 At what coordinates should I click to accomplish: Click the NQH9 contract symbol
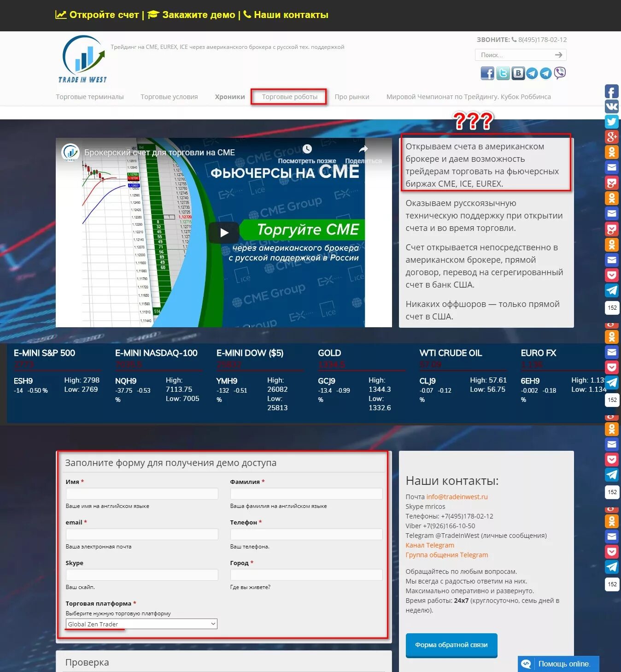[x=126, y=381]
